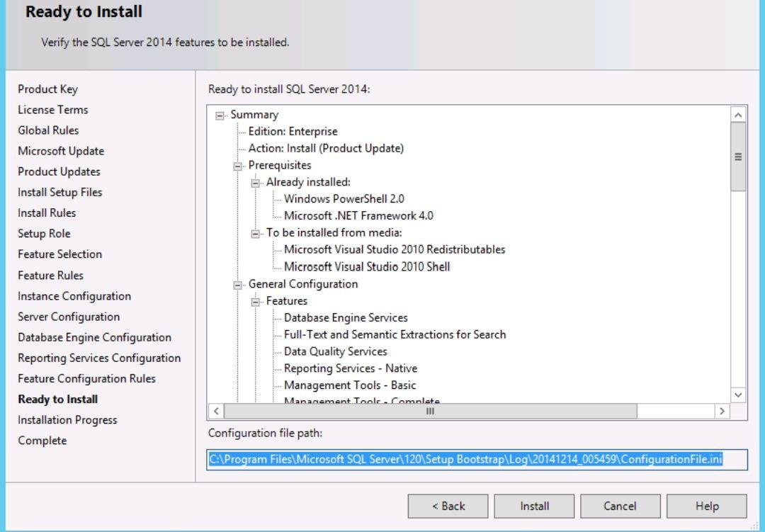Click the Install button
The height and width of the screenshot is (532, 765).
[534, 506]
